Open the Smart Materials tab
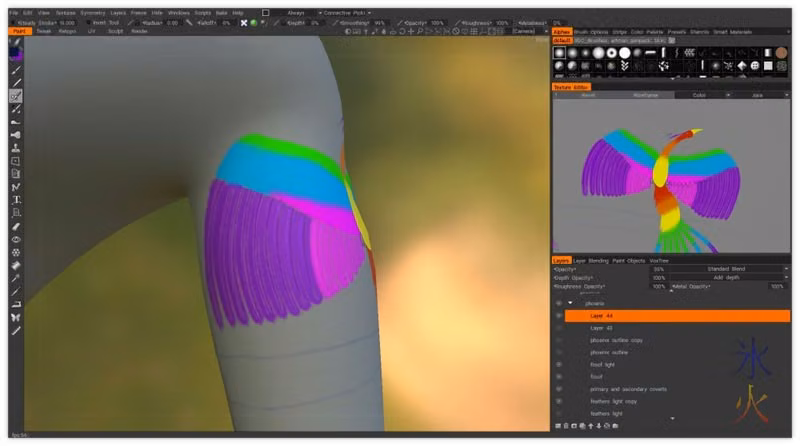 (732, 32)
